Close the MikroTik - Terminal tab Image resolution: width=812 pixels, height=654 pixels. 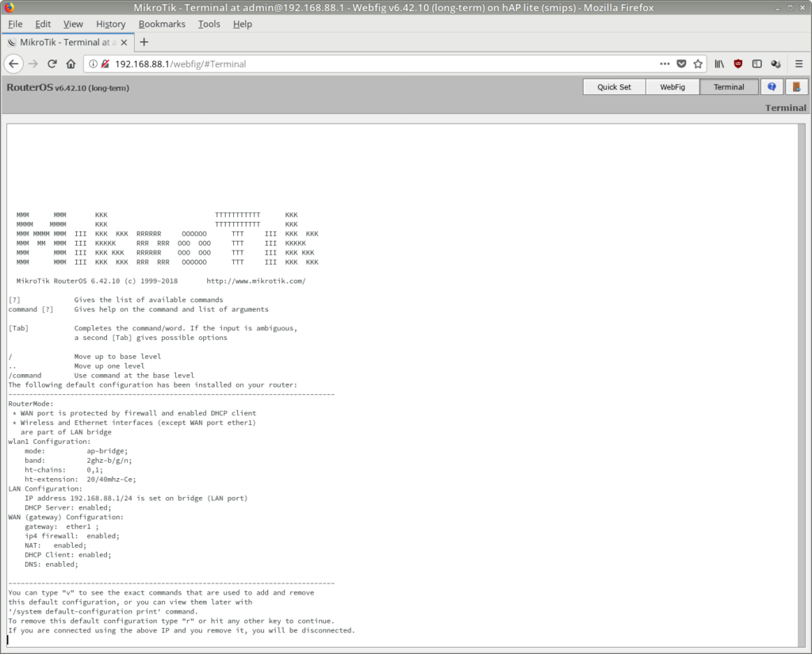124,43
